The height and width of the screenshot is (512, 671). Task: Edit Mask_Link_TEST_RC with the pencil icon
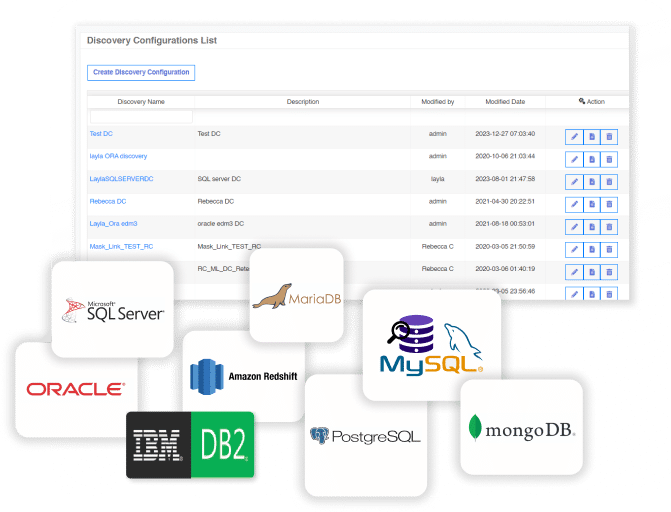[574, 250]
